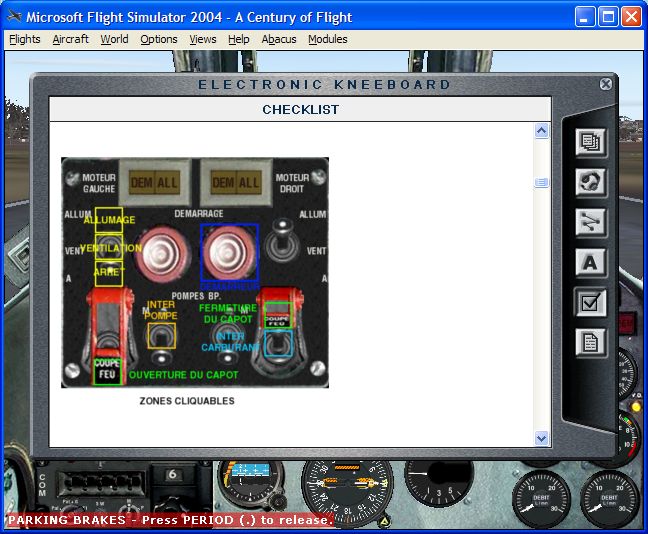Open kneeboard notes document icon

pyautogui.click(x=591, y=343)
